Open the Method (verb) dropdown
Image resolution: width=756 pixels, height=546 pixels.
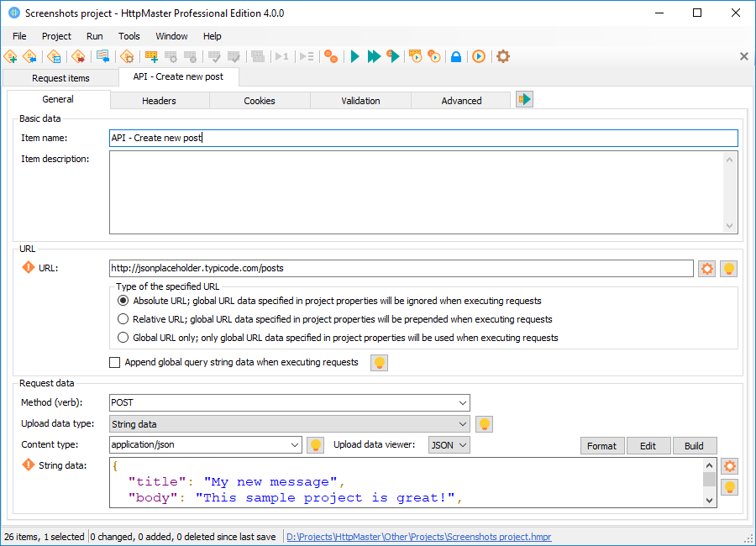click(462, 402)
